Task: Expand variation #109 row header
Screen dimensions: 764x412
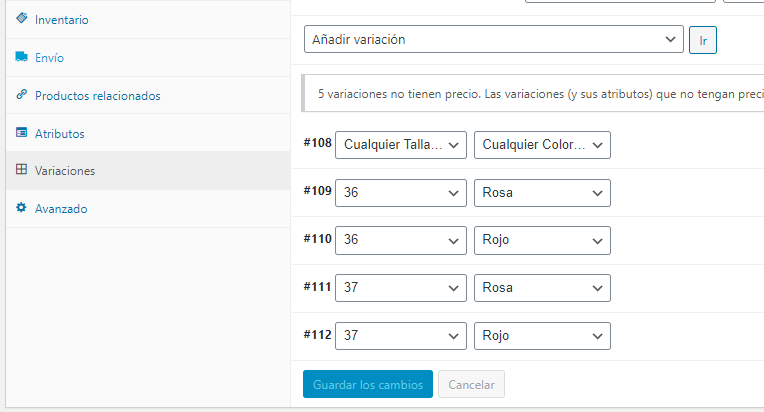Action: (317, 191)
